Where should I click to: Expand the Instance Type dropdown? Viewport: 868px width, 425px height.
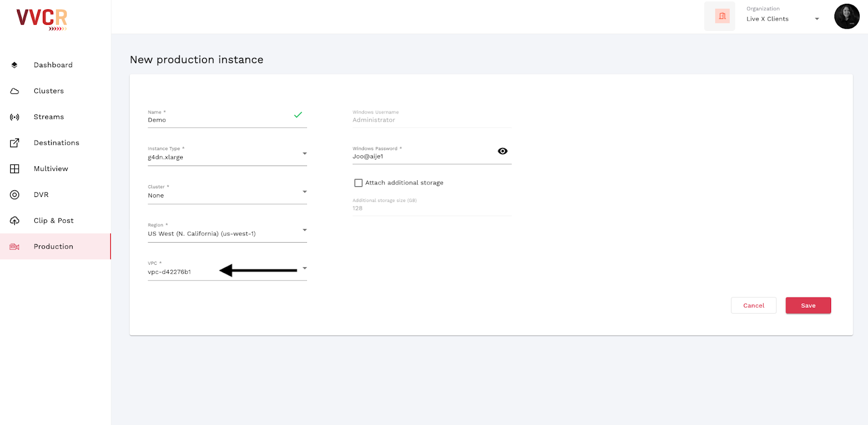point(305,154)
